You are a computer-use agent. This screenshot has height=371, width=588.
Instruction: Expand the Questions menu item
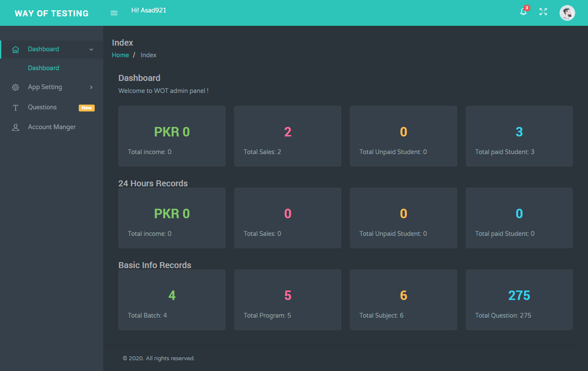click(x=42, y=107)
